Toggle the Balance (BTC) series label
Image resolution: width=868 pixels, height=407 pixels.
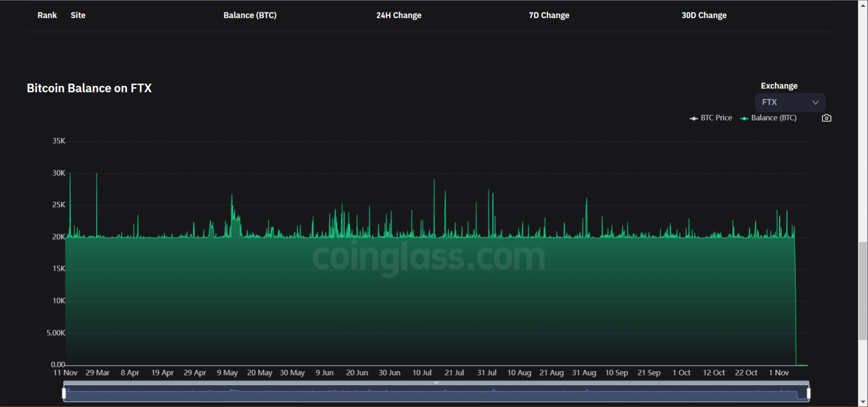pos(774,118)
